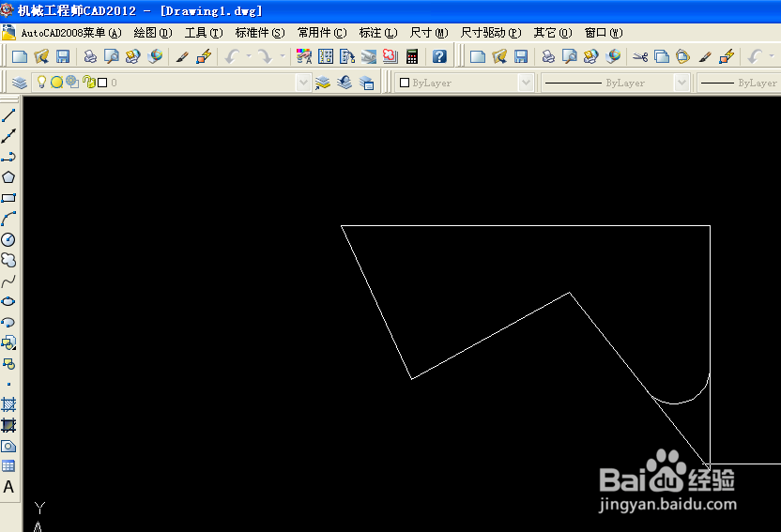Image resolution: width=781 pixels, height=532 pixels.
Task: Click 3D DWF globe in left toolbar
Action: pos(156,56)
